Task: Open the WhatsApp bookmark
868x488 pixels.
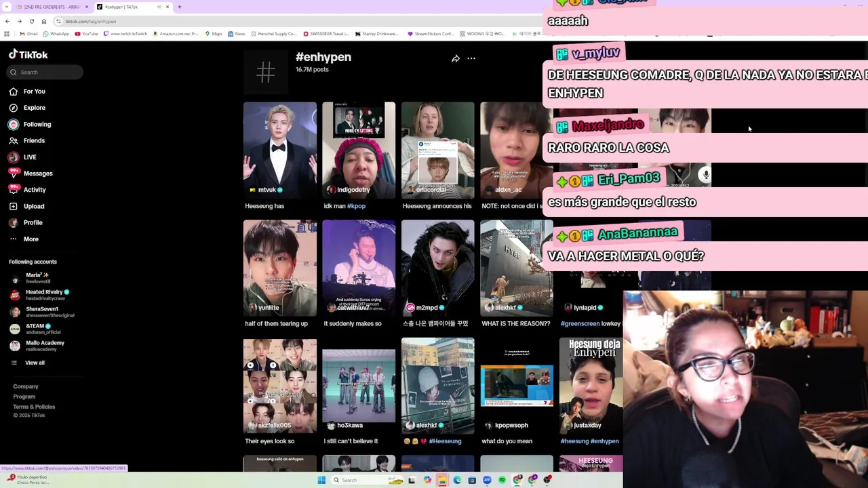Action: tap(56, 34)
